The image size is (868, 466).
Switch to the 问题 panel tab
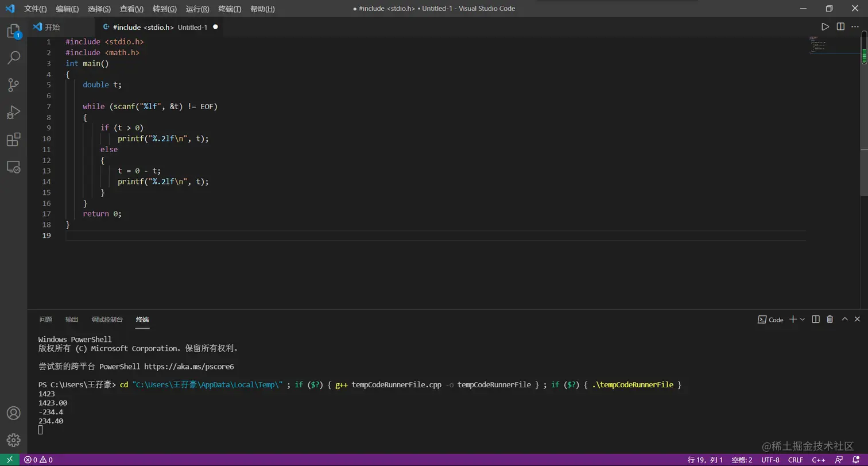click(x=45, y=319)
